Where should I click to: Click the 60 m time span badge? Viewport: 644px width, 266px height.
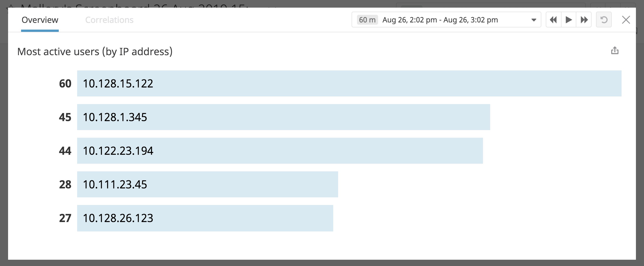(367, 20)
